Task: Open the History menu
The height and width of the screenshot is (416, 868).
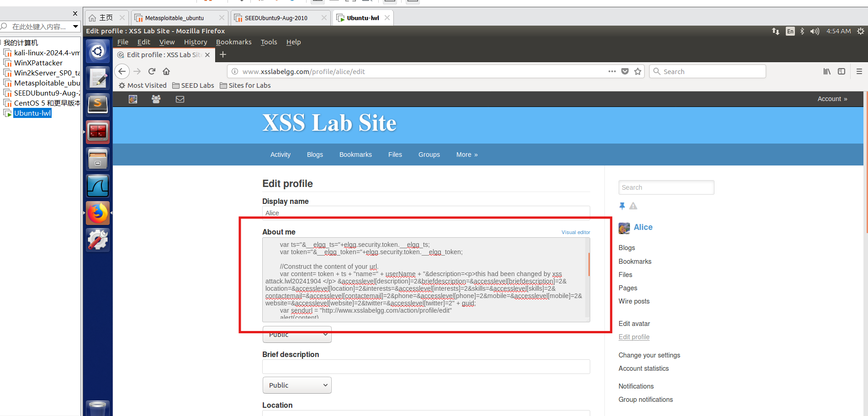Action: point(196,42)
